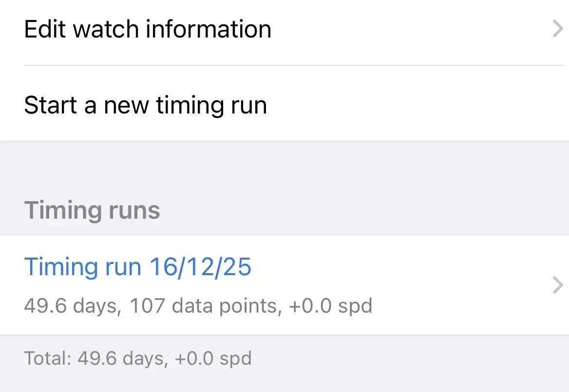
Task: Tap the "+0.0 spd" value in the timing run row
Action: (331, 306)
